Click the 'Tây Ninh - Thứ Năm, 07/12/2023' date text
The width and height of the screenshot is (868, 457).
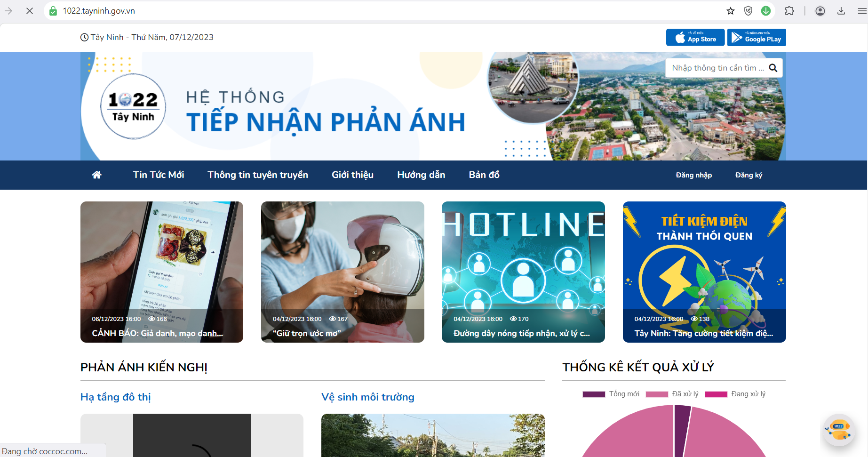click(152, 37)
